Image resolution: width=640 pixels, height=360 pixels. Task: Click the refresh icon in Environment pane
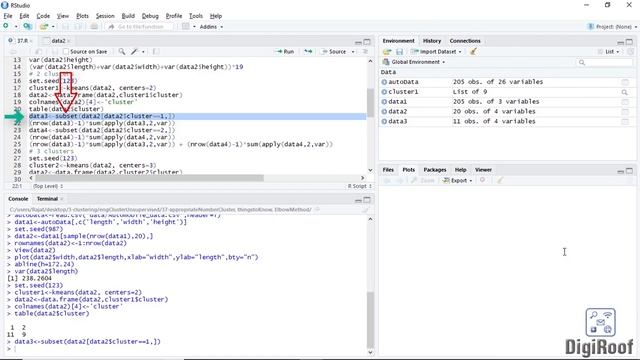pyautogui.click(x=631, y=52)
